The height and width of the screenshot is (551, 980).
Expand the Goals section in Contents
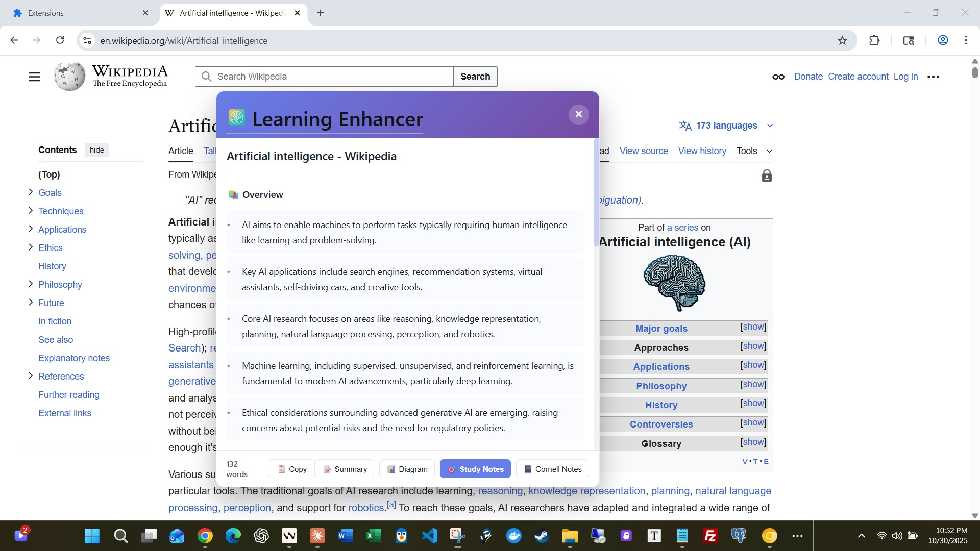tap(31, 192)
